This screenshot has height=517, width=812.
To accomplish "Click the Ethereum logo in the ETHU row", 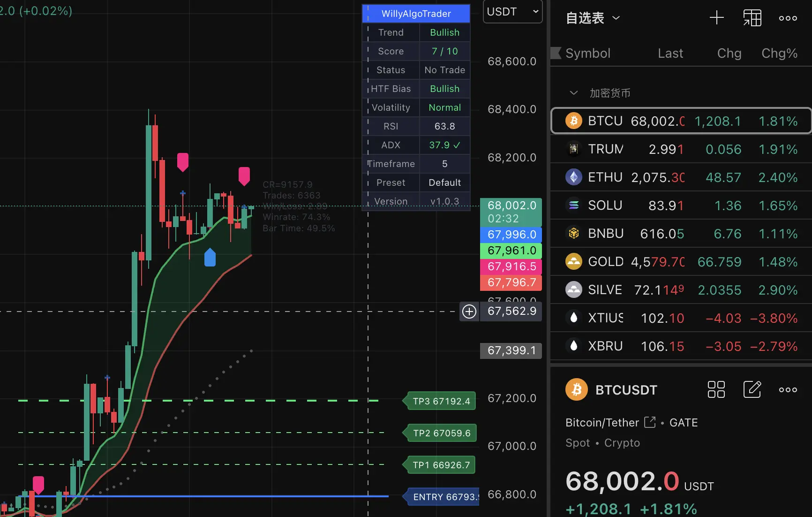I will click(573, 177).
